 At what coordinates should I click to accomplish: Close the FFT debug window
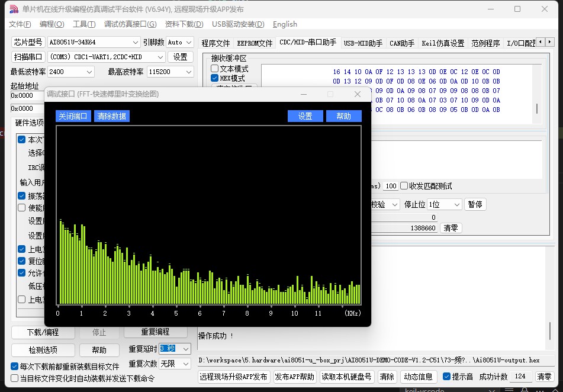tap(357, 94)
